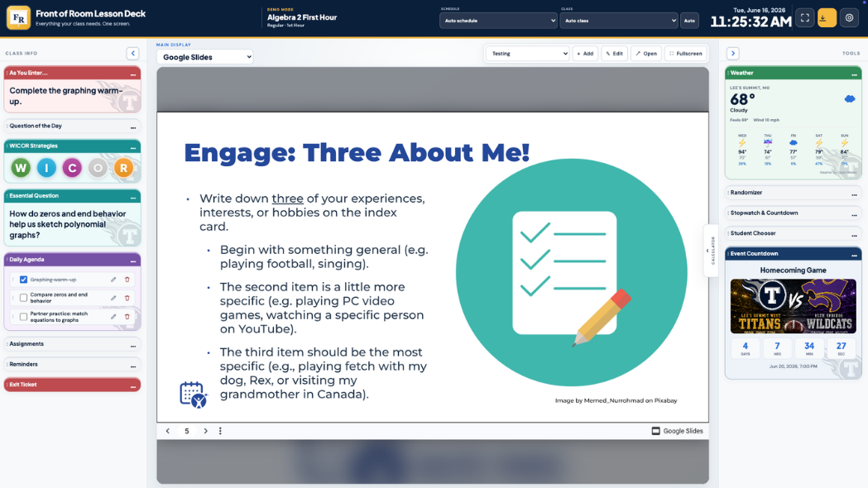Viewport: 868px width, 488px height.
Task: Check Compare zeros and end behavior checkbox
Action: pos(23,298)
